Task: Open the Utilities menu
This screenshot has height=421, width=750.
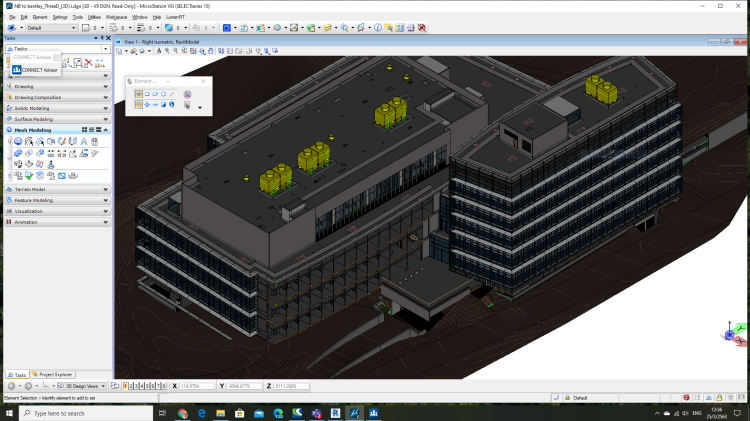Action: pos(94,17)
